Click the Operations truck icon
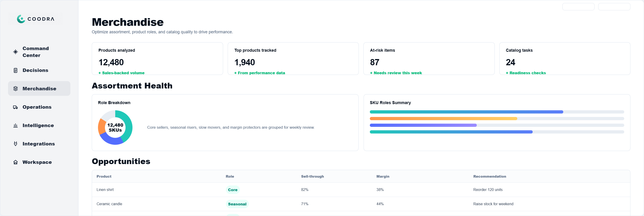Viewport: 644px width, 216px height. [15, 107]
